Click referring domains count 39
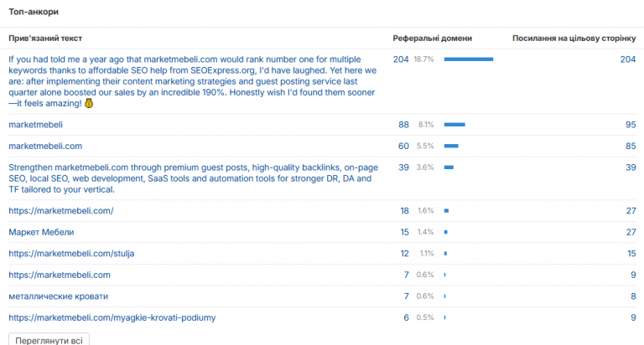 point(403,167)
